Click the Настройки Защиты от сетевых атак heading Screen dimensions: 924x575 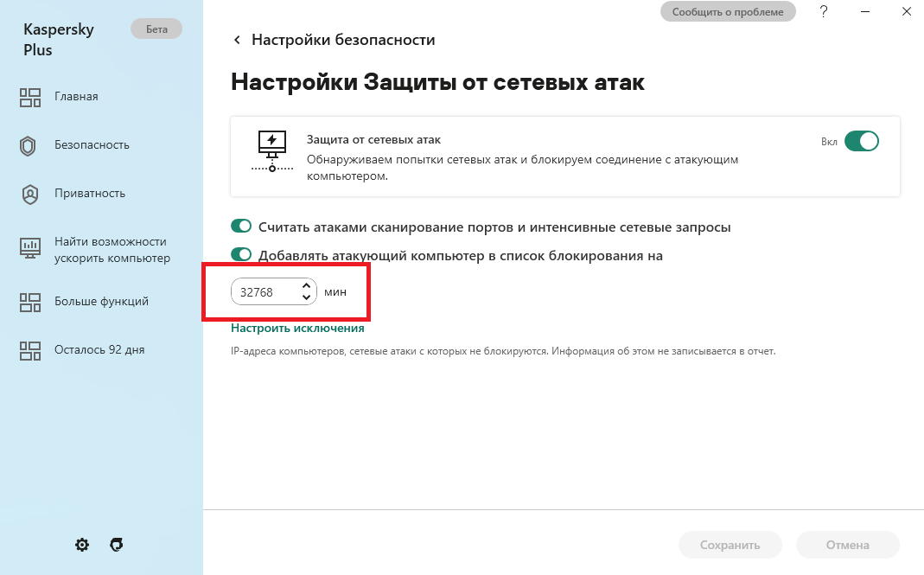(x=438, y=82)
